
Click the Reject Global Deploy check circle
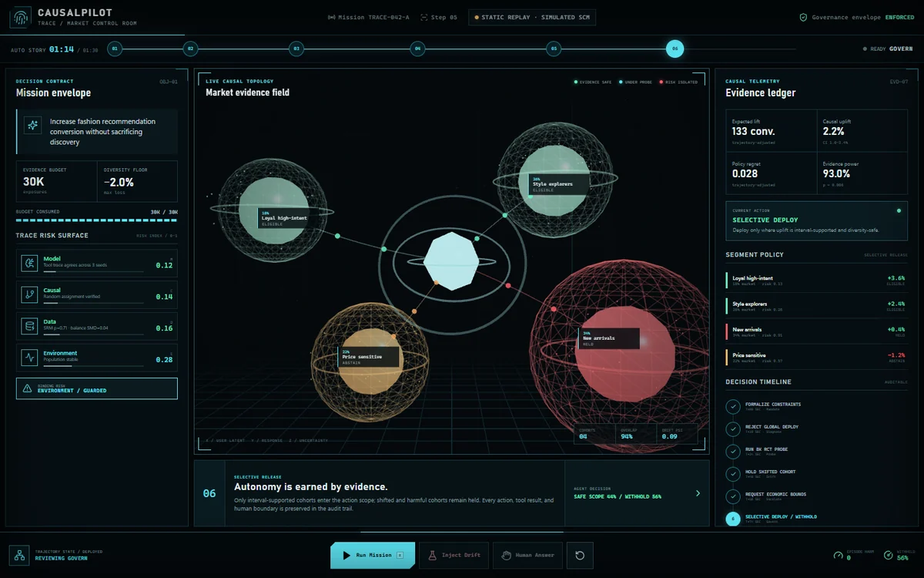point(733,428)
